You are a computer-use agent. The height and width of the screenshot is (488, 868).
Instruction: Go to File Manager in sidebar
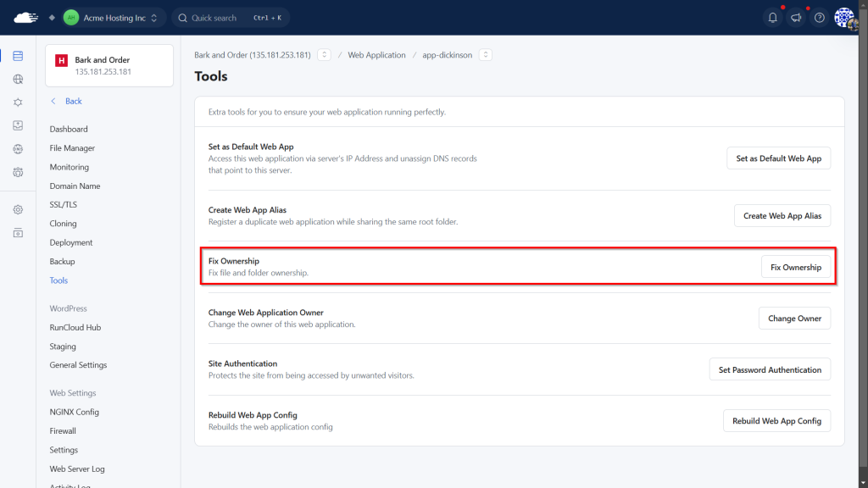[x=72, y=148]
